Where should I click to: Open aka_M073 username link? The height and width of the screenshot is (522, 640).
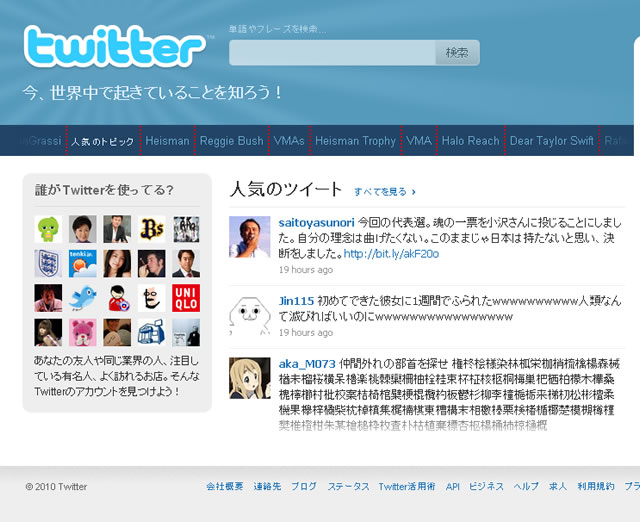[307, 364]
